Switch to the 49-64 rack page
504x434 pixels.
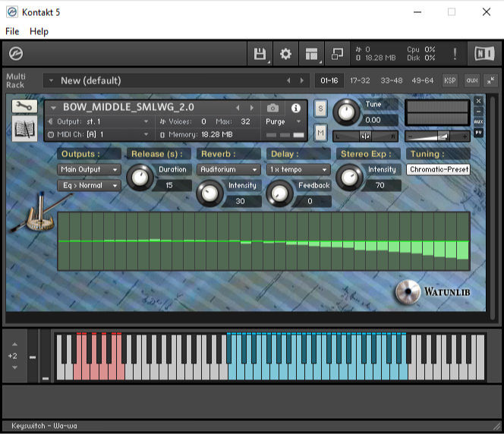(x=422, y=80)
